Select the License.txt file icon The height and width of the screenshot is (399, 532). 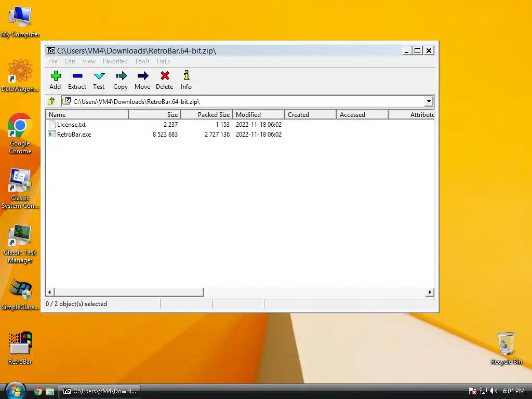52,124
